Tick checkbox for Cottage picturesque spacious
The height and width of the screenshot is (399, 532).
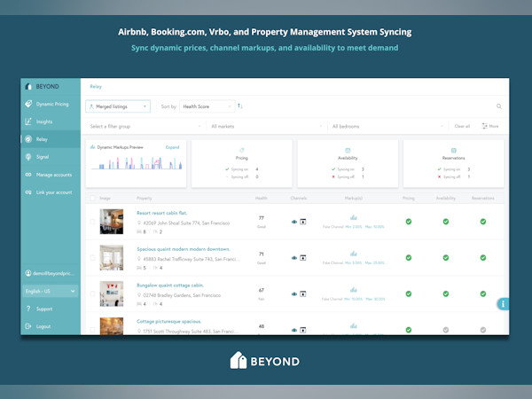point(92,330)
